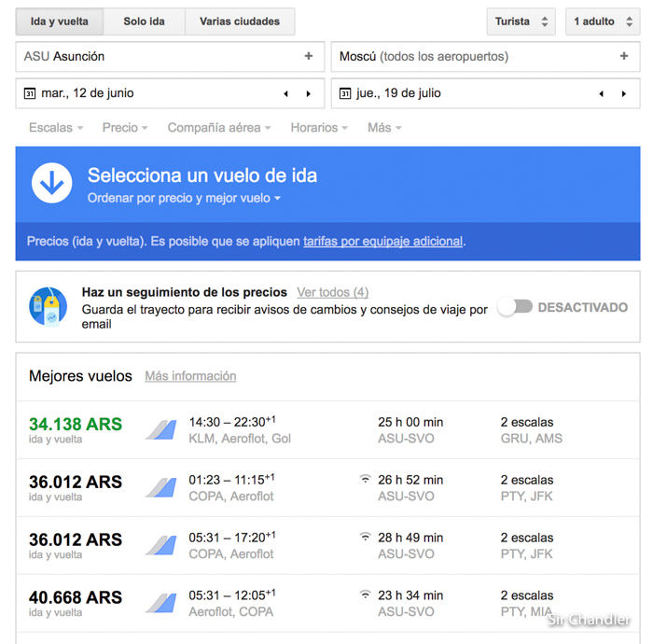Click airline logo of the 34.138 ARS flight
The height and width of the screenshot is (644, 653).
point(160,430)
